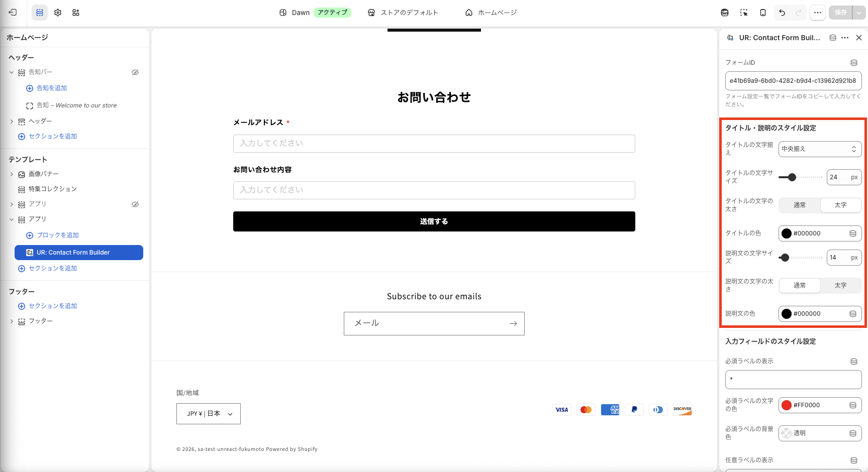Image resolution: width=868 pixels, height=472 pixels.
Task: Connect dynamic source for 説明文の色
Action: (x=853, y=314)
